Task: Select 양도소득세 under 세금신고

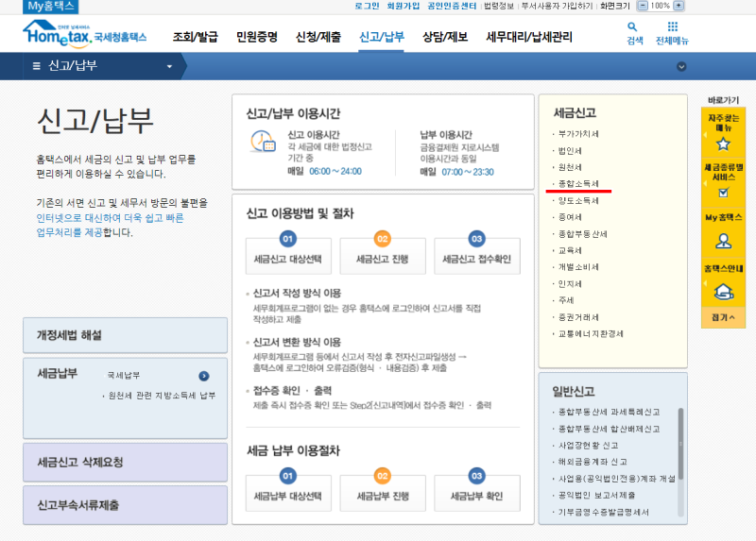Action: (578, 200)
